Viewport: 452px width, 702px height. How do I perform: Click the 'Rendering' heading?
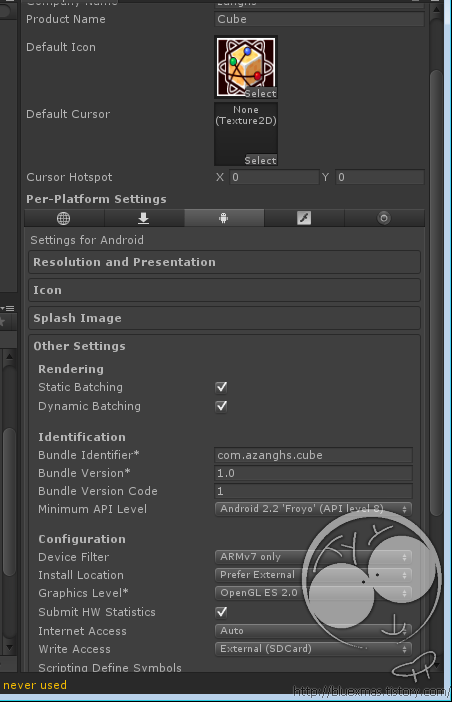click(71, 369)
